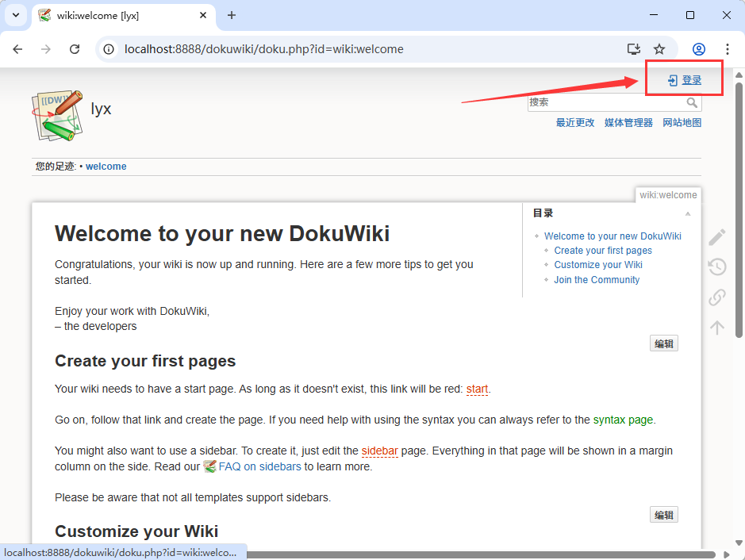Jump to top with the arrow icon

716,327
